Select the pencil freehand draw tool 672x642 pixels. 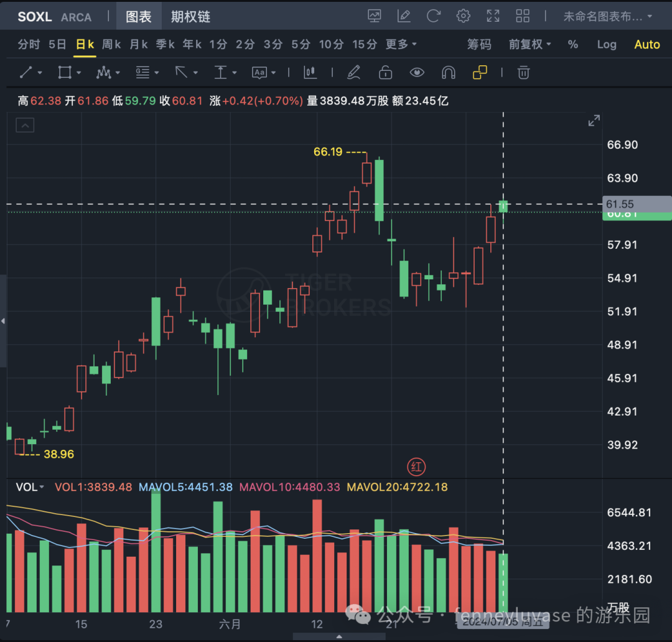click(353, 72)
